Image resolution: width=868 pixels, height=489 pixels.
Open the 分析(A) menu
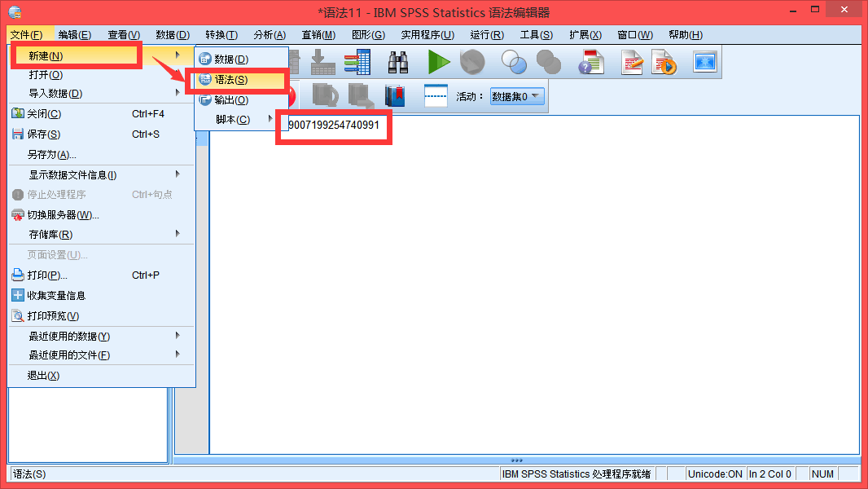tap(270, 35)
